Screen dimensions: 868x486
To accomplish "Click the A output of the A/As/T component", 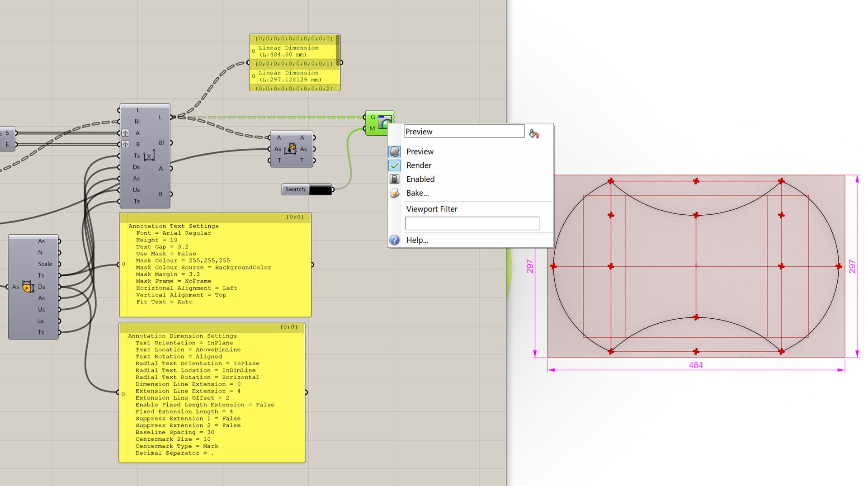I will tap(302, 137).
